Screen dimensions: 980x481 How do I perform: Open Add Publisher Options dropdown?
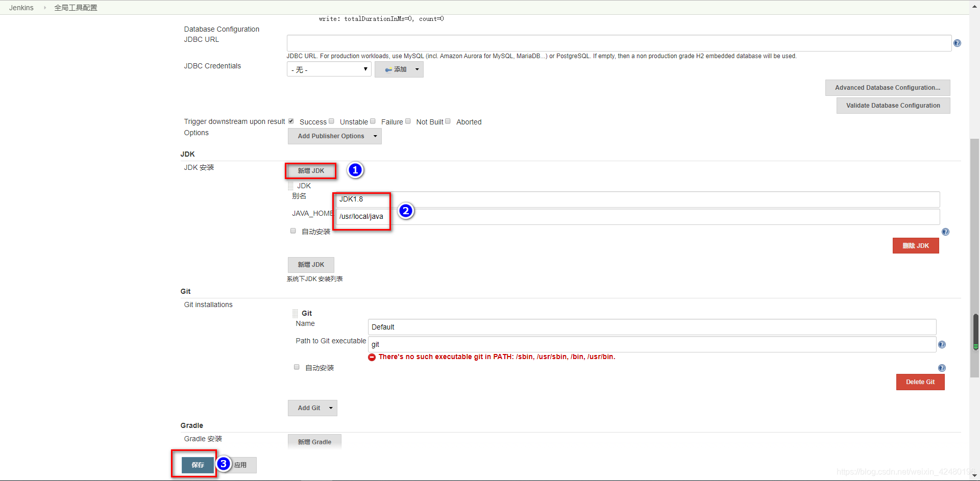(335, 136)
